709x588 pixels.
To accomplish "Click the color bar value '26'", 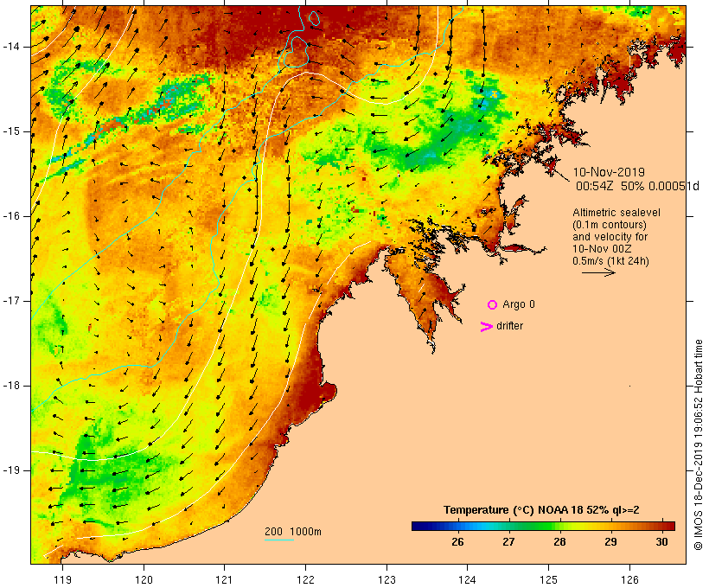I will tap(457, 542).
